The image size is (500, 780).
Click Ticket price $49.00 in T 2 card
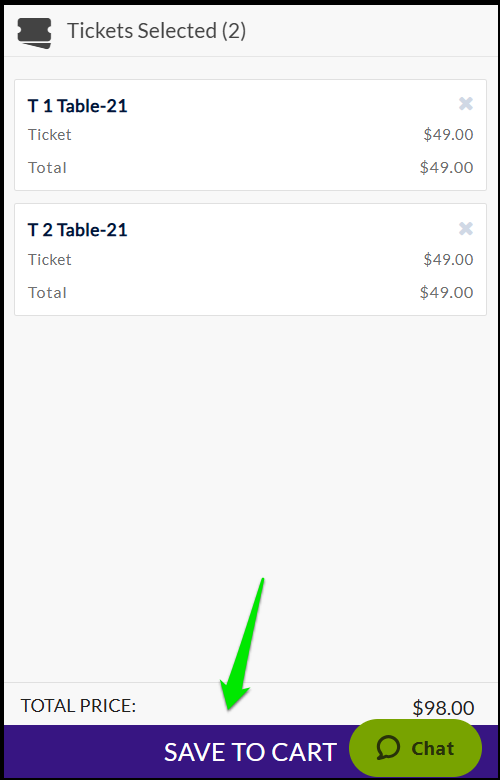[448, 259]
